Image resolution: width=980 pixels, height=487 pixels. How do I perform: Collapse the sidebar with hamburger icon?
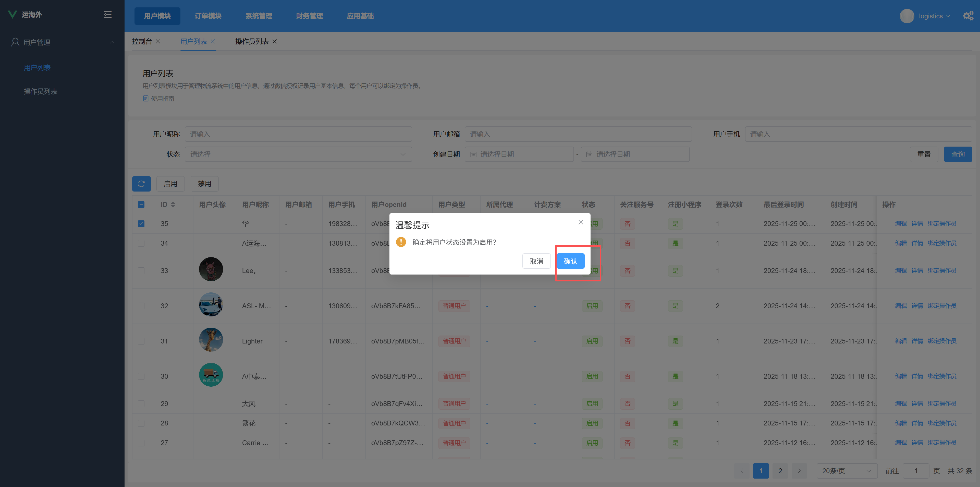click(x=108, y=15)
